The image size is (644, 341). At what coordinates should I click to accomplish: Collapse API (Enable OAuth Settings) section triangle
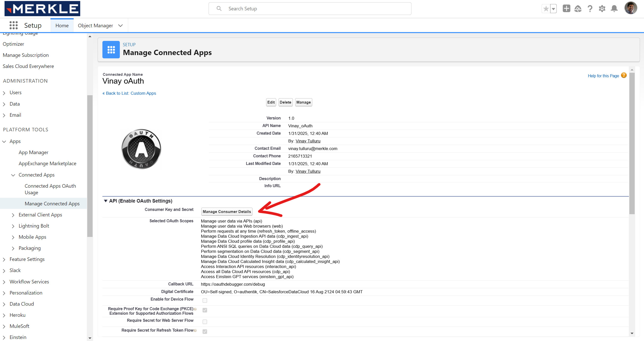106,201
